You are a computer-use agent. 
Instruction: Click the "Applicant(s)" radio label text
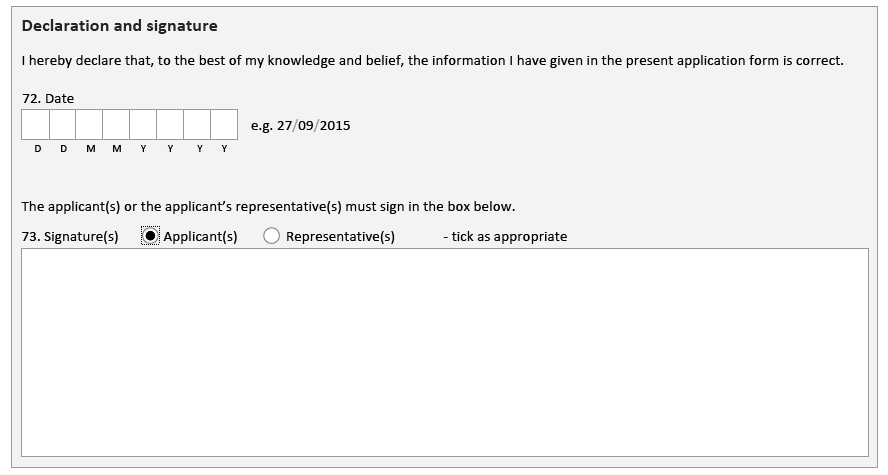(x=200, y=237)
